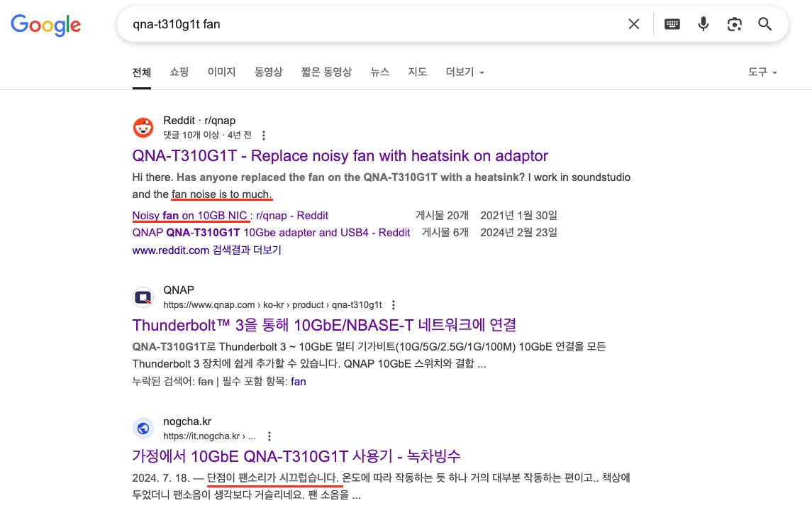Clear the search box with X icon
812x513 pixels.
point(633,24)
